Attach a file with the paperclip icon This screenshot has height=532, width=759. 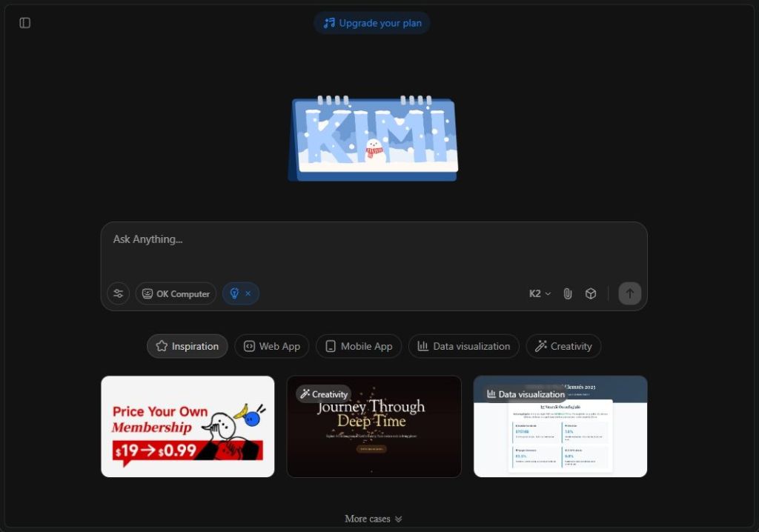pos(568,293)
